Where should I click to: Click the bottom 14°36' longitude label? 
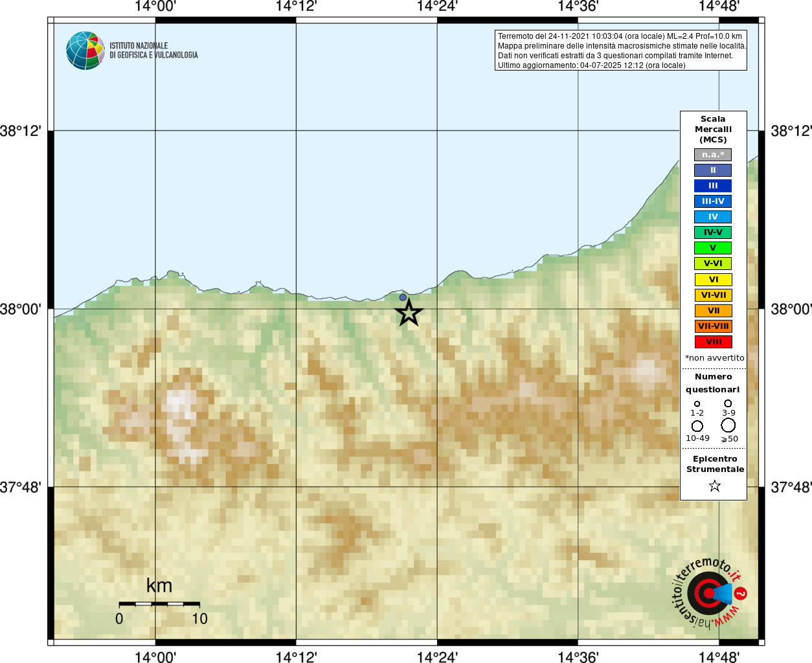coord(578,657)
